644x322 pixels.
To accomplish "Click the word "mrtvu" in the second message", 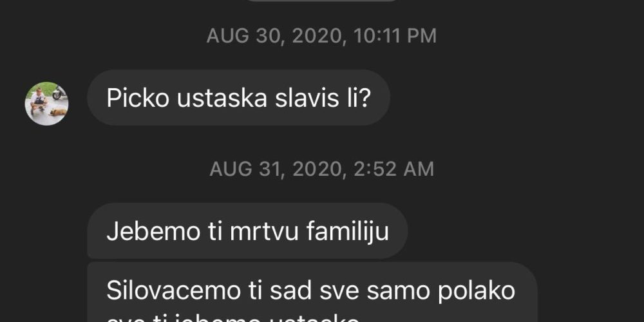I will pos(265,232).
